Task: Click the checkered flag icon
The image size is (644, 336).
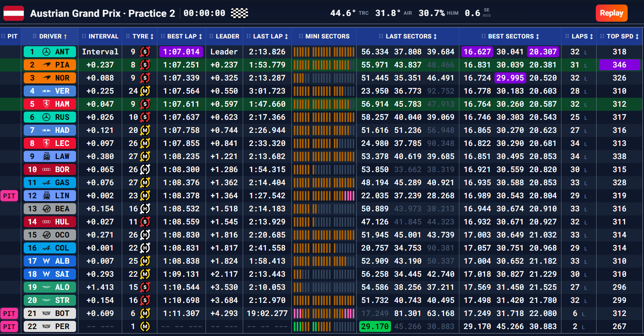Action: pyautogui.click(x=239, y=13)
